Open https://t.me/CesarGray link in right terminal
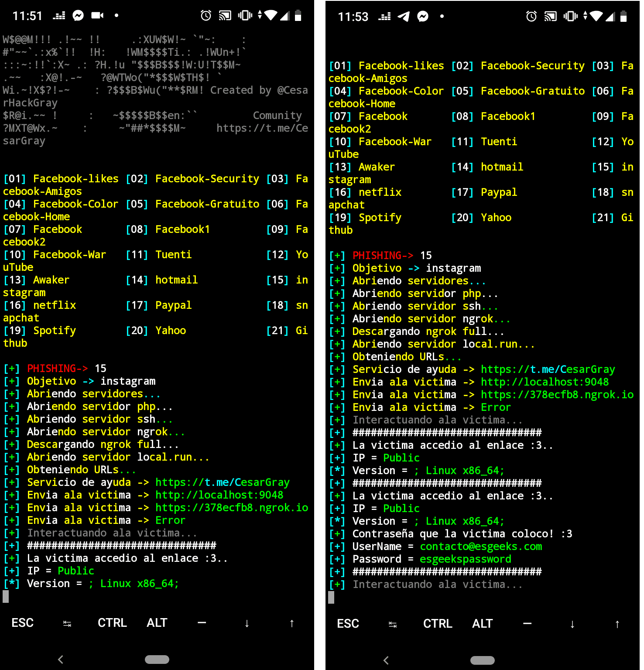The height and width of the screenshot is (670, 644). point(548,369)
